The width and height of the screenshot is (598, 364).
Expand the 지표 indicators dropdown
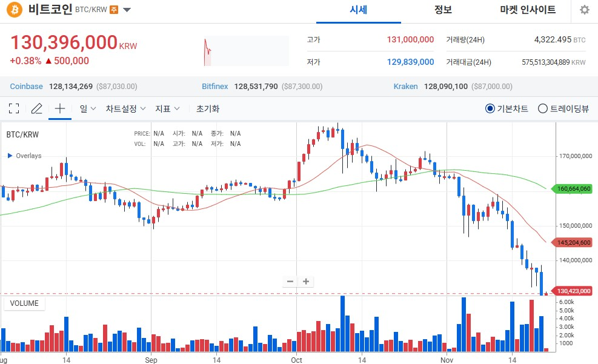[167, 109]
